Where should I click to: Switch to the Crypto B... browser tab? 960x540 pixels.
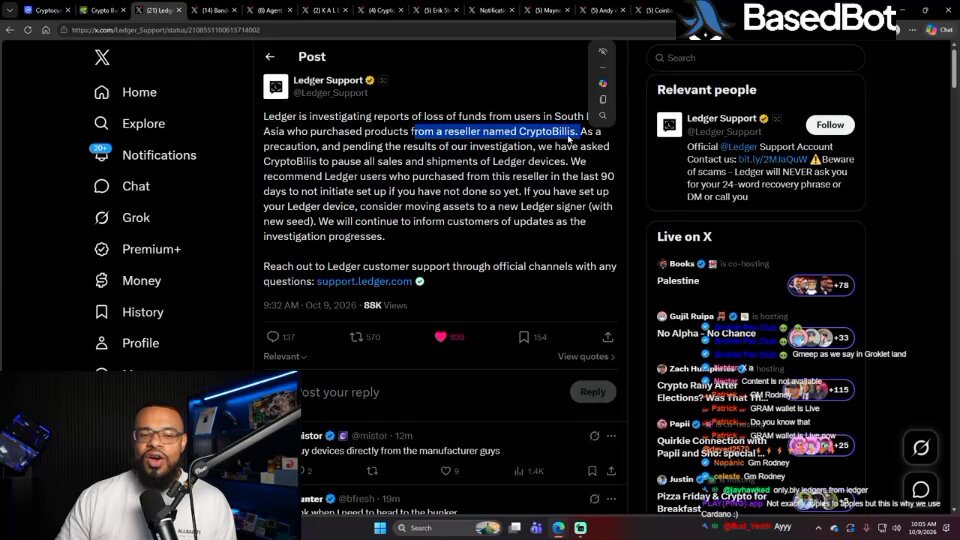[x=102, y=10]
